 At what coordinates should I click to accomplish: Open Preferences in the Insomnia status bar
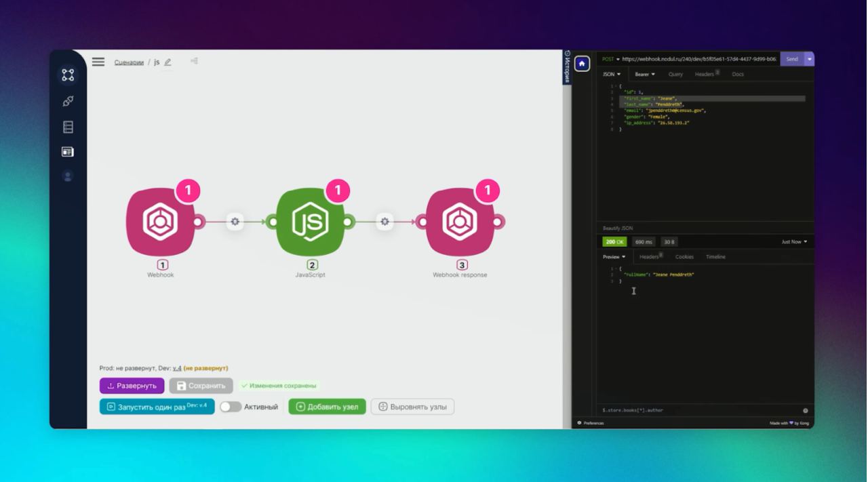click(x=590, y=423)
